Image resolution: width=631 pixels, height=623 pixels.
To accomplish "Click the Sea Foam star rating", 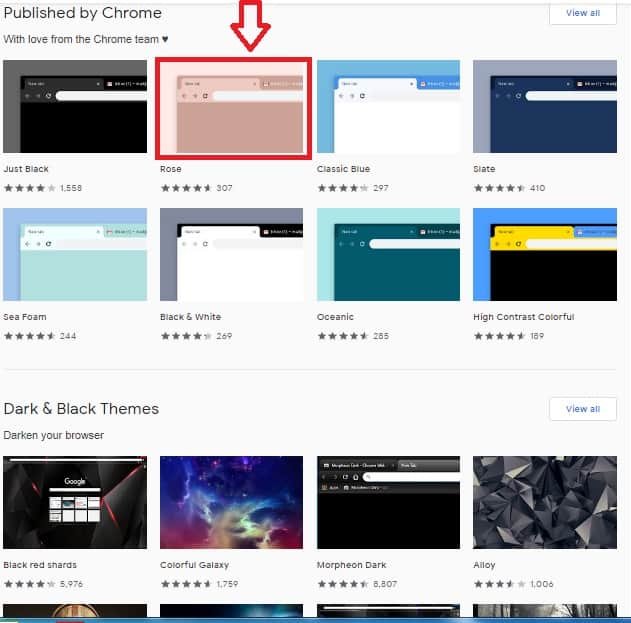I will [30, 336].
